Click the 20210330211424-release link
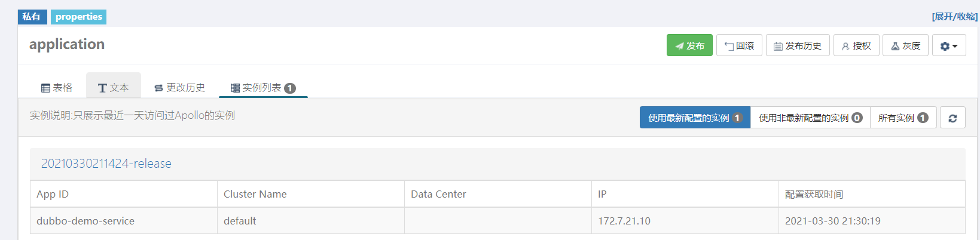The height and width of the screenshot is (240, 980). 106,164
